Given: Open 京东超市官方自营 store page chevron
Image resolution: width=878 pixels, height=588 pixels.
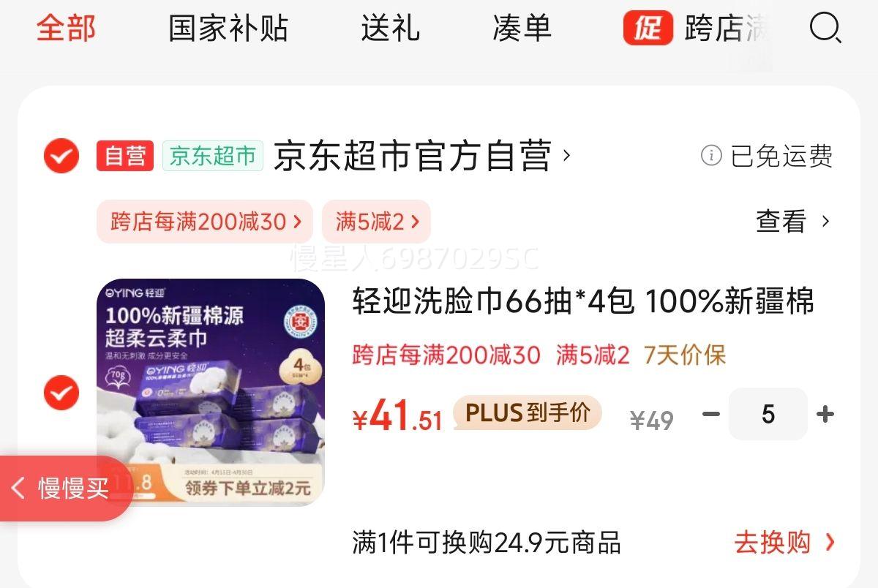Looking at the screenshot, I should coord(566,155).
